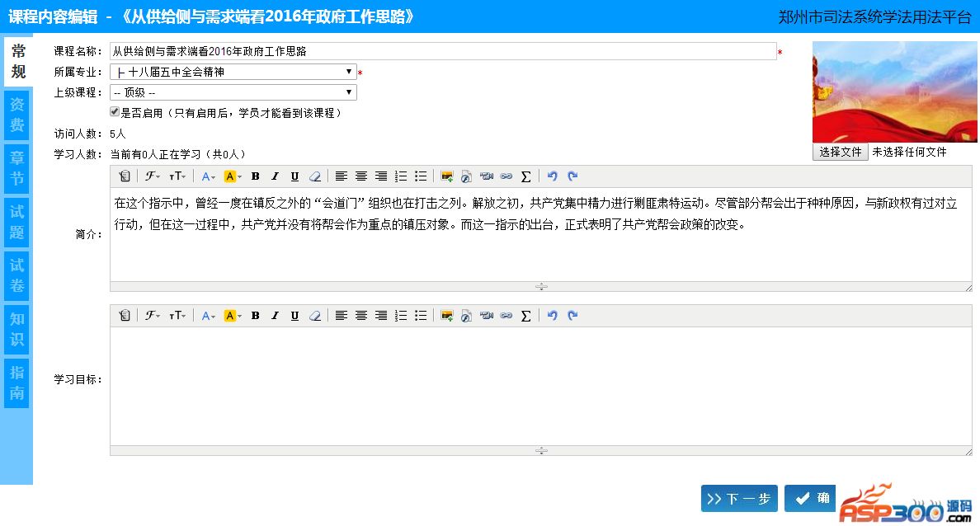The width and height of the screenshot is (980, 526).
Task: Open highlight color dropdown in 简介 editor
Action: pyautogui.click(x=233, y=176)
